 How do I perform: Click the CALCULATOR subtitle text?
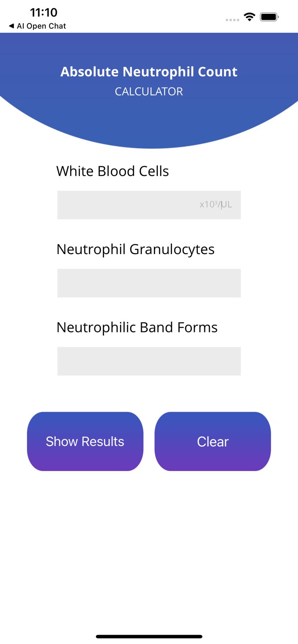(149, 91)
